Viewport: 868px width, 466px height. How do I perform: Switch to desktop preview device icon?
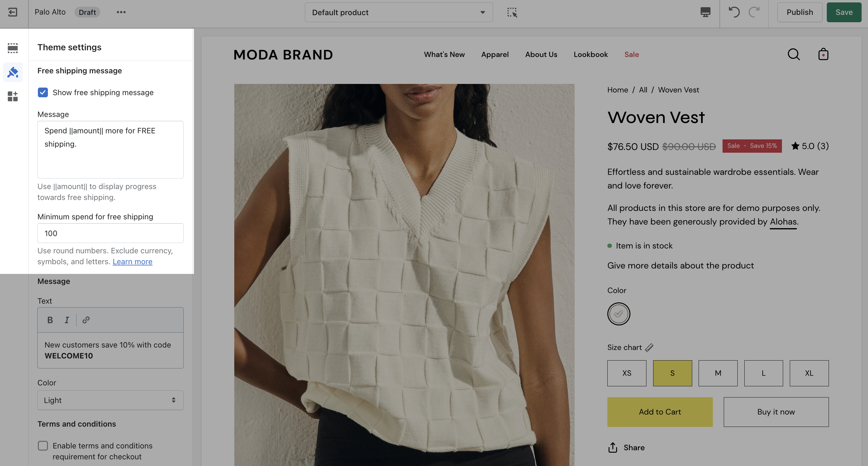tap(705, 12)
